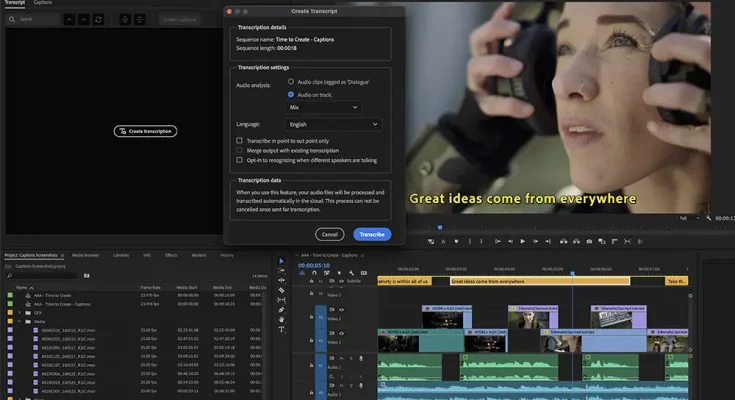Open the Language dropdown set to English
This screenshot has height=400, width=735.
click(334, 125)
